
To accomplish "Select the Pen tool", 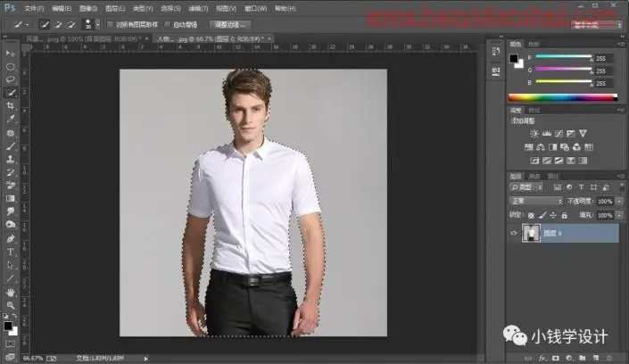I will point(11,239).
